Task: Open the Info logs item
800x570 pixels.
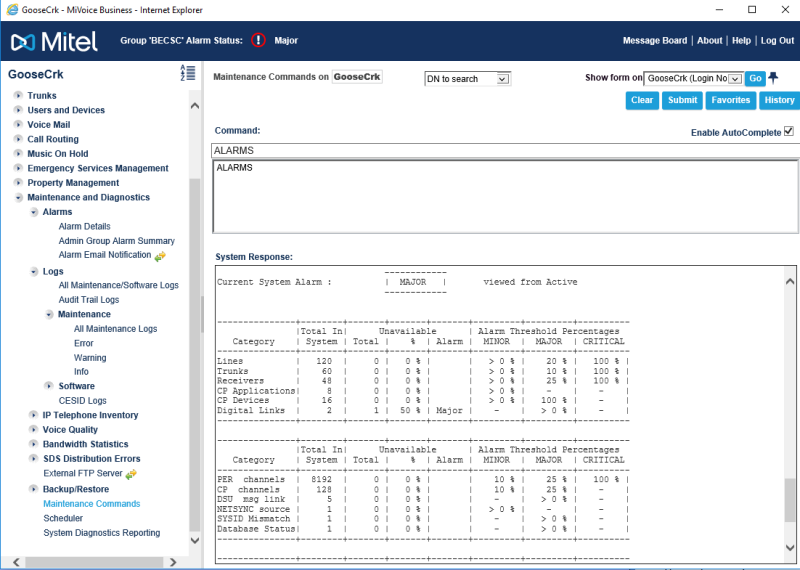Action: tap(81, 371)
